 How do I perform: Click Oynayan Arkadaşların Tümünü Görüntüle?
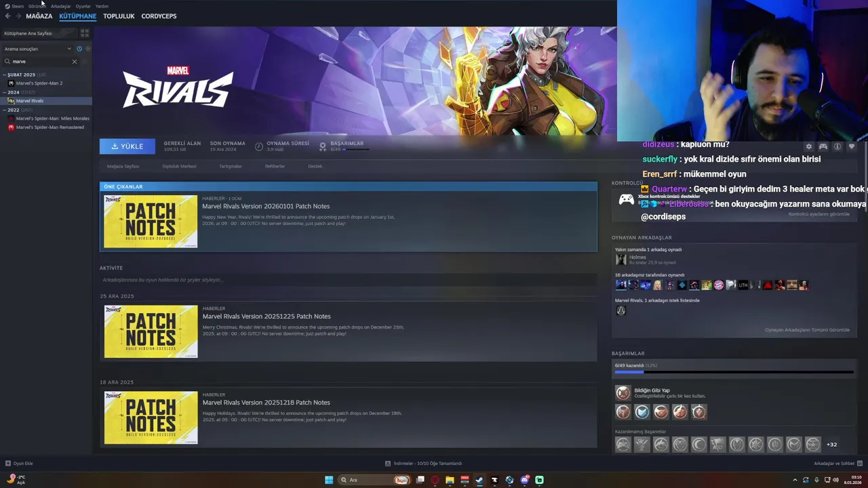coord(807,330)
